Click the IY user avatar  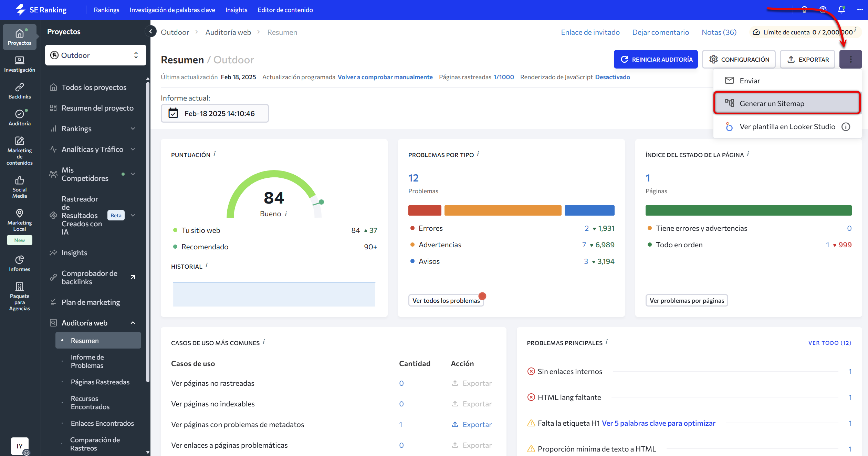(x=20, y=446)
